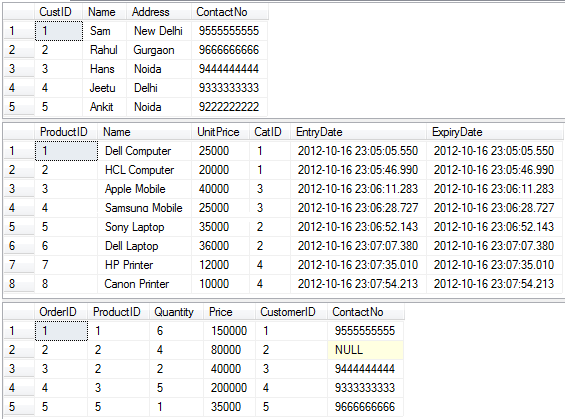This screenshot has width=567, height=419.
Task: Click the cell containing Sam
Action: pyautogui.click(x=105, y=31)
